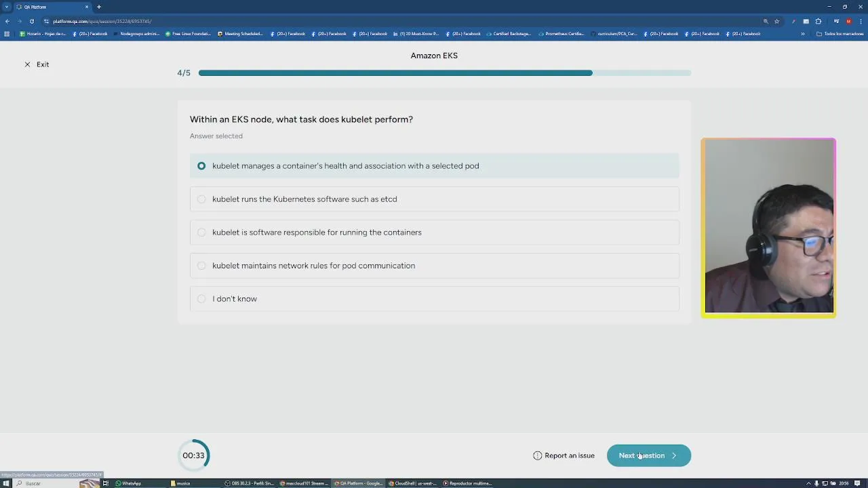
Task: Open the Windows Start button
Action: [x=6, y=483]
